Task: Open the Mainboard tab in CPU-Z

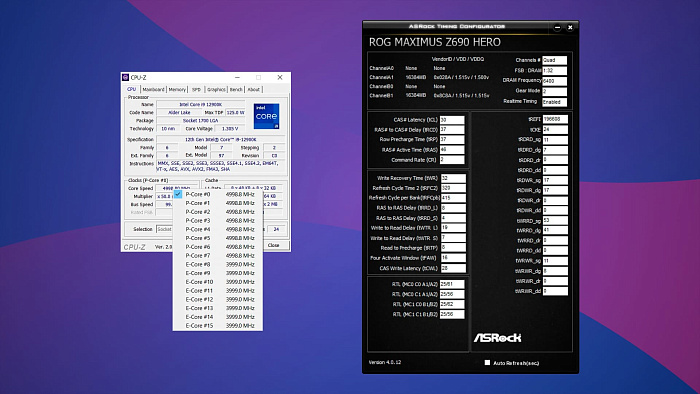Action: tap(154, 90)
